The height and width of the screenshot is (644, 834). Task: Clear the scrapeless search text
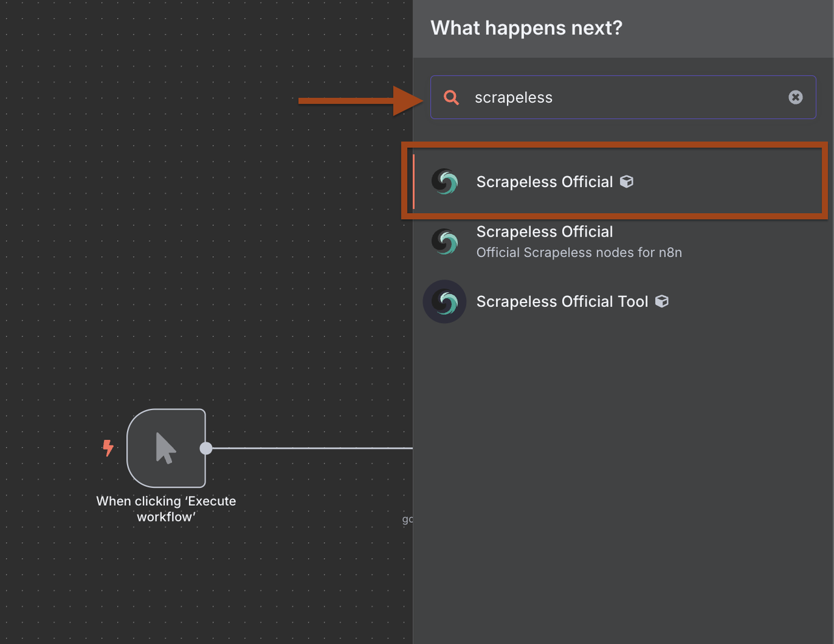[x=796, y=97]
